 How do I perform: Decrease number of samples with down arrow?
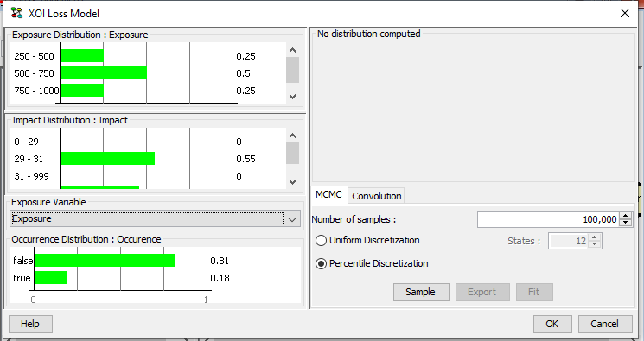625,224
